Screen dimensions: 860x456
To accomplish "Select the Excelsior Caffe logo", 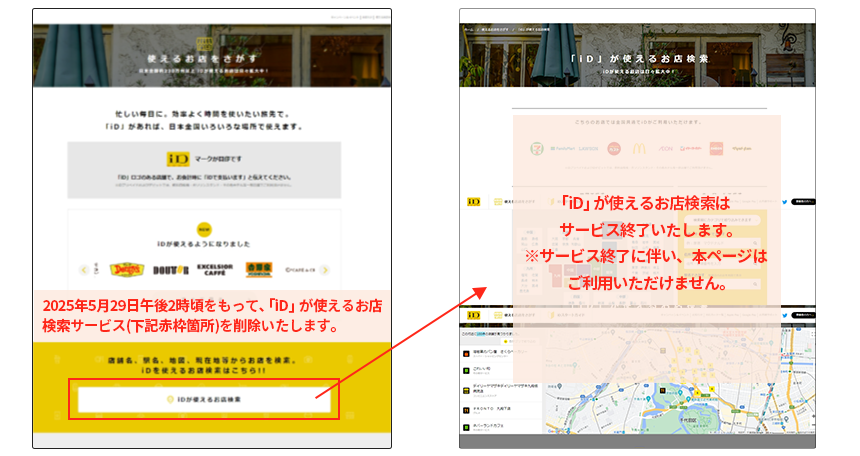I will point(214,269).
